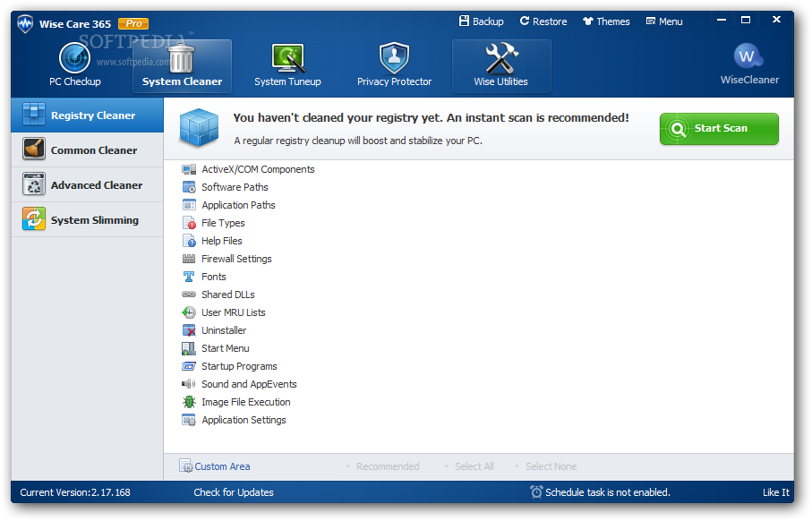Click the Wise Care 365 shield logo
This screenshot has width=812, height=521.
point(25,24)
